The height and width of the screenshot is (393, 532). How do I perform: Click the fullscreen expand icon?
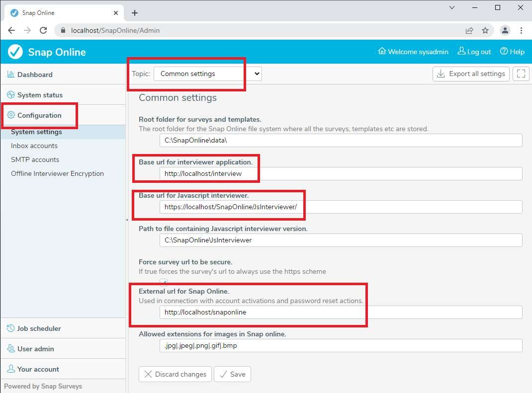521,74
